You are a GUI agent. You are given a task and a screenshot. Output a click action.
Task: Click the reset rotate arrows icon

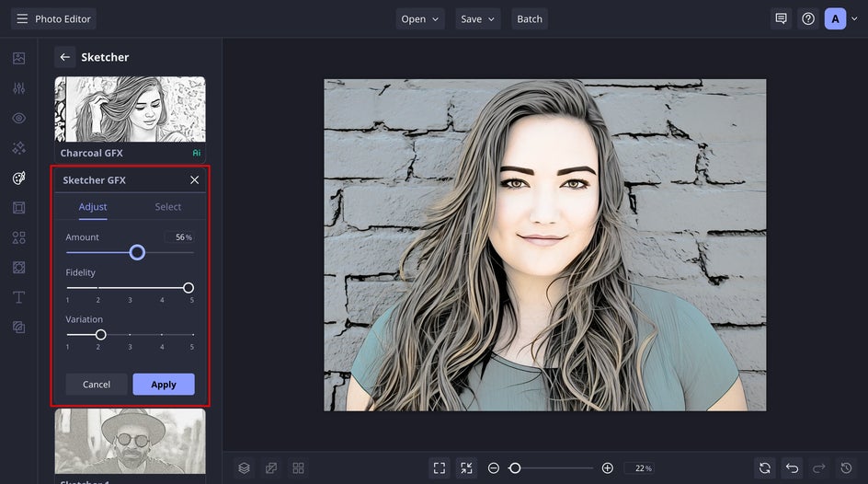(x=765, y=468)
